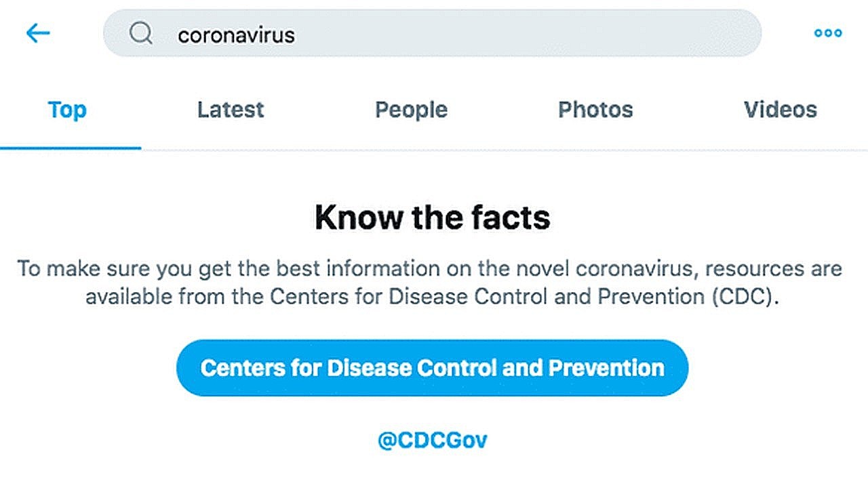The width and height of the screenshot is (868, 488).
Task: Click the magnifying glass search icon
Action: point(140,33)
